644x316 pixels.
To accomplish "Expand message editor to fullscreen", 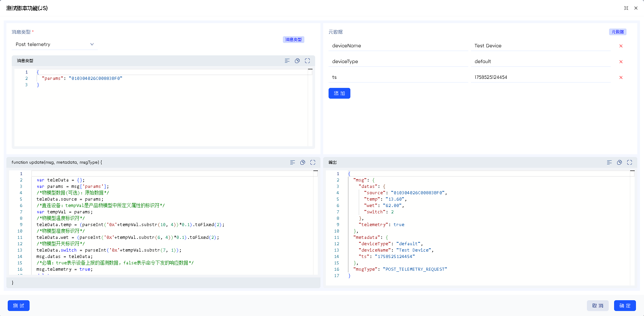I will (307, 61).
